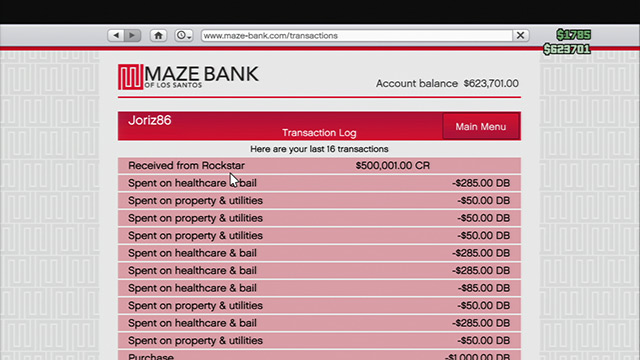The width and height of the screenshot is (640, 360).
Task: Click the Account balance $623,701.00 text
Action: (447, 83)
